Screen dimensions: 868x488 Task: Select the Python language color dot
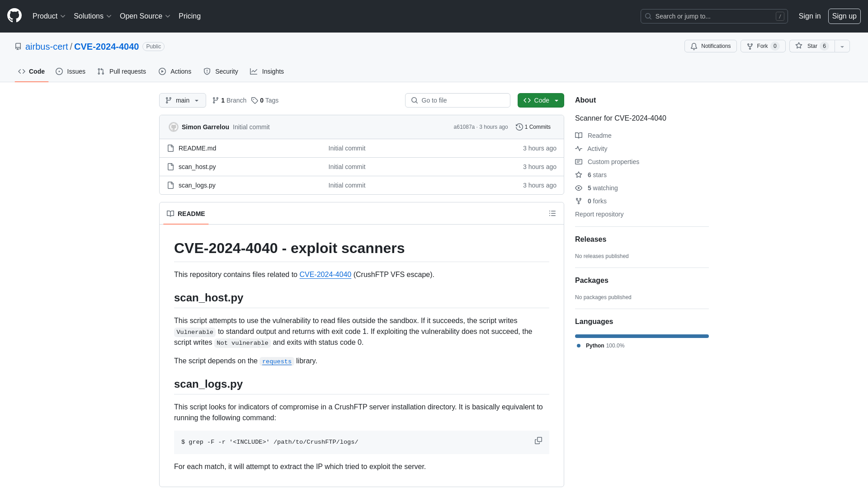pos(579,346)
